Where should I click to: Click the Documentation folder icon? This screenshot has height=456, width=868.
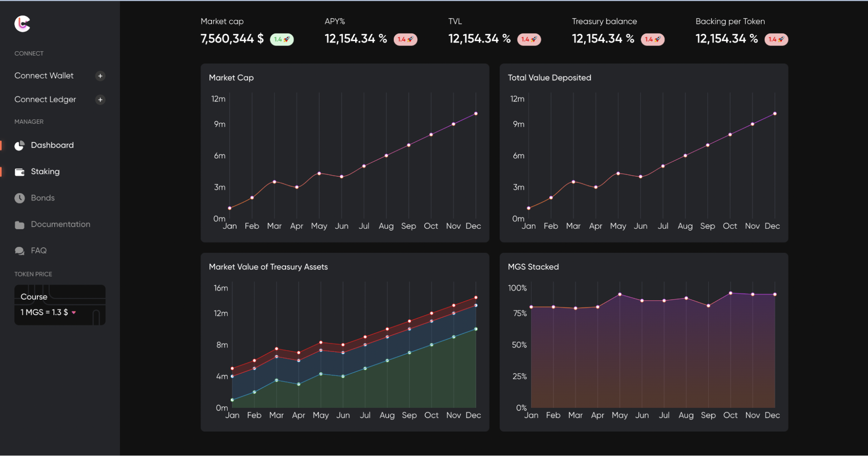pyautogui.click(x=20, y=225)
